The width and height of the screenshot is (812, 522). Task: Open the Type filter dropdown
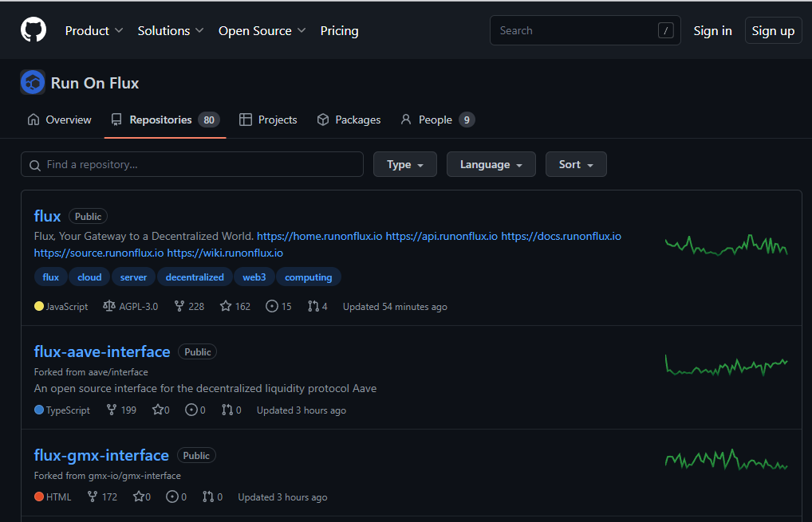point(405,164)
